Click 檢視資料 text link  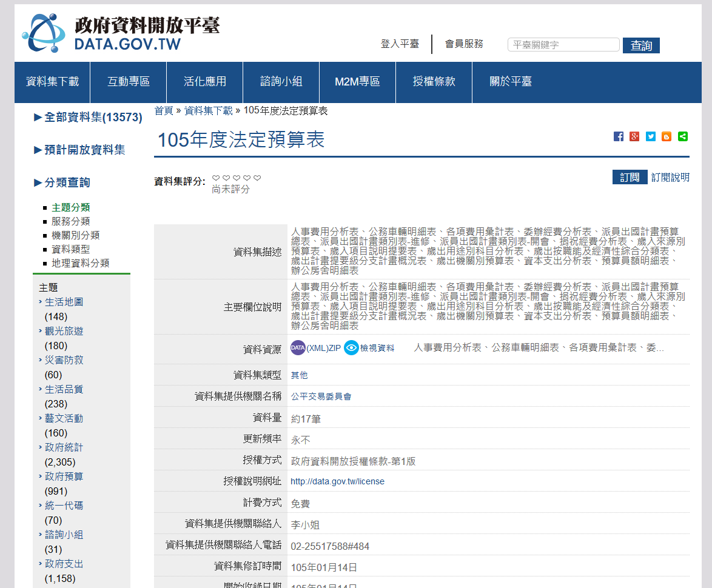click(x=377, y=348)
